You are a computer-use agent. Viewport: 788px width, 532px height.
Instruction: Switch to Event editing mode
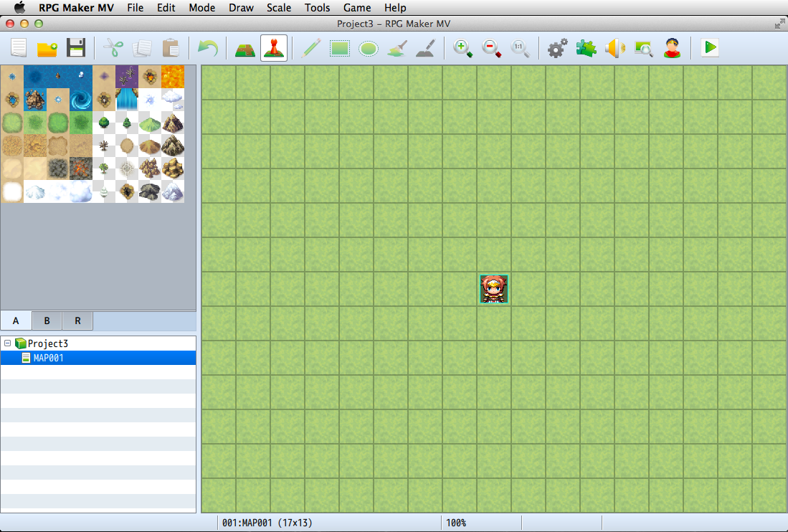coord(274,49)
